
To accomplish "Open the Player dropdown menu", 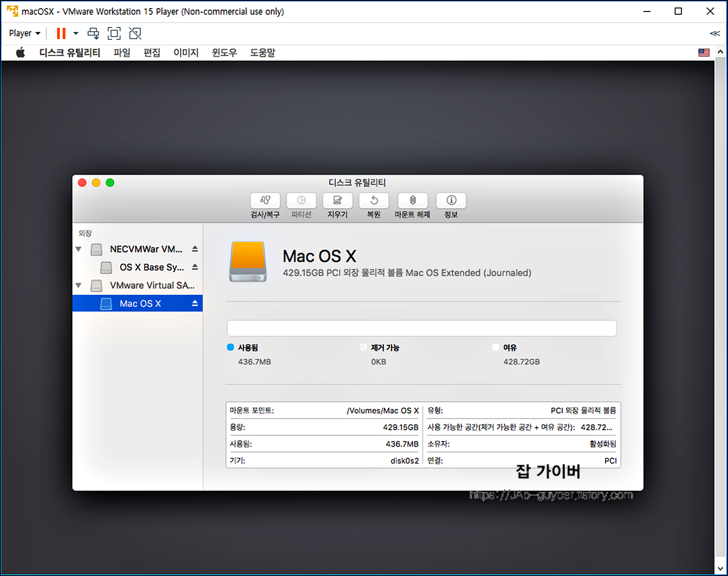I will (25, 33).
